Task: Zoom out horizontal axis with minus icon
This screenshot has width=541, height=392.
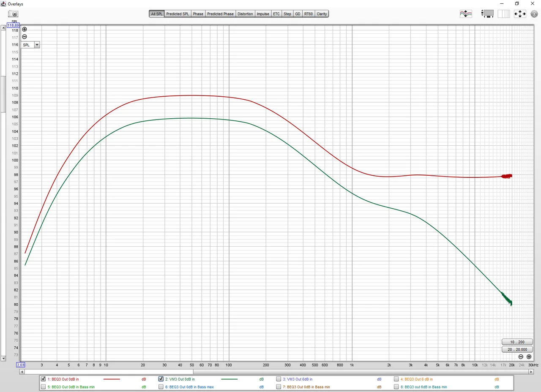Action: pos(521,357)
